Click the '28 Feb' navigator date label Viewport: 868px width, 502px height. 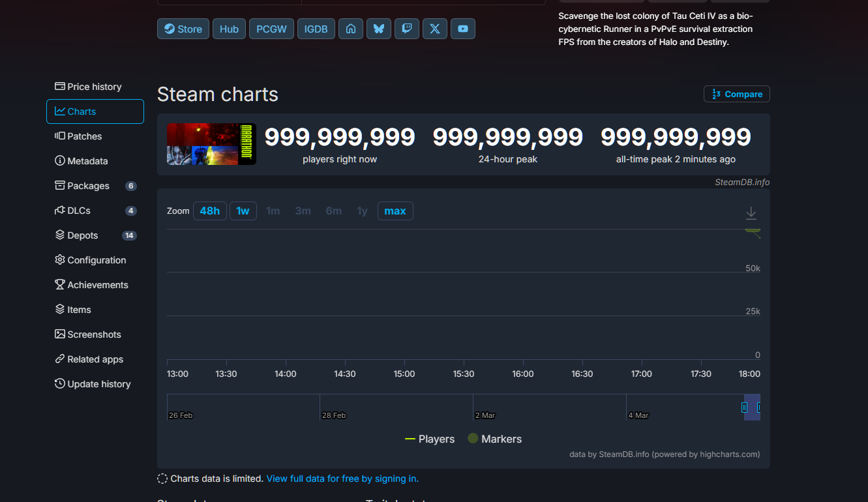tap(334, 415)
